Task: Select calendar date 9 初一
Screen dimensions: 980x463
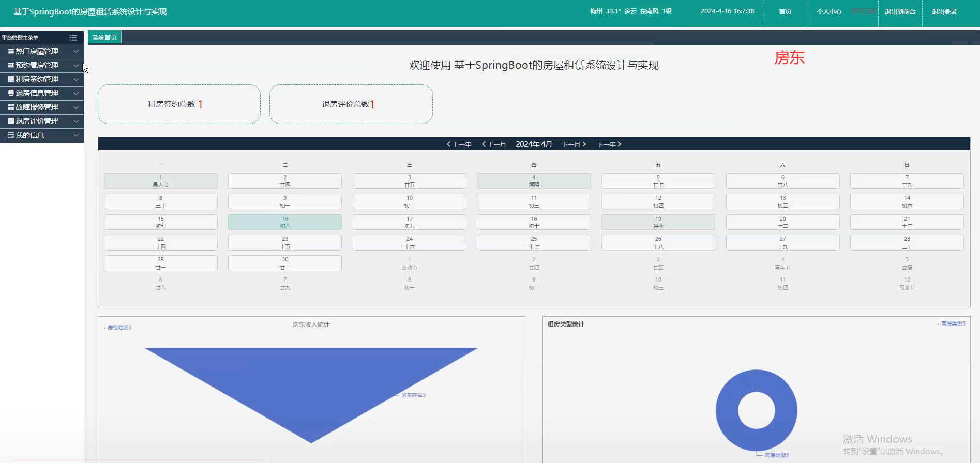Action: point(285,202)
